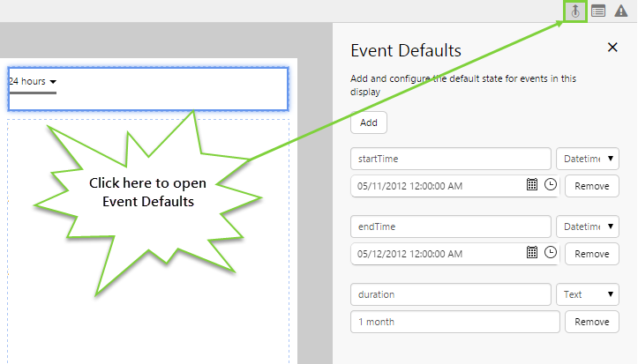Click the endTime name field
Viewport: 638px width, 364px height.
coord(450,227)
